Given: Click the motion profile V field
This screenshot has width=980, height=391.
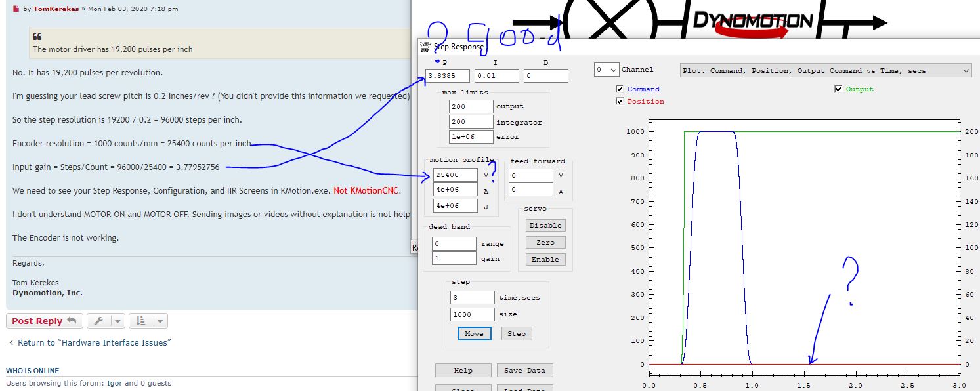Looking at the screenshot, I should click(456, 175).
